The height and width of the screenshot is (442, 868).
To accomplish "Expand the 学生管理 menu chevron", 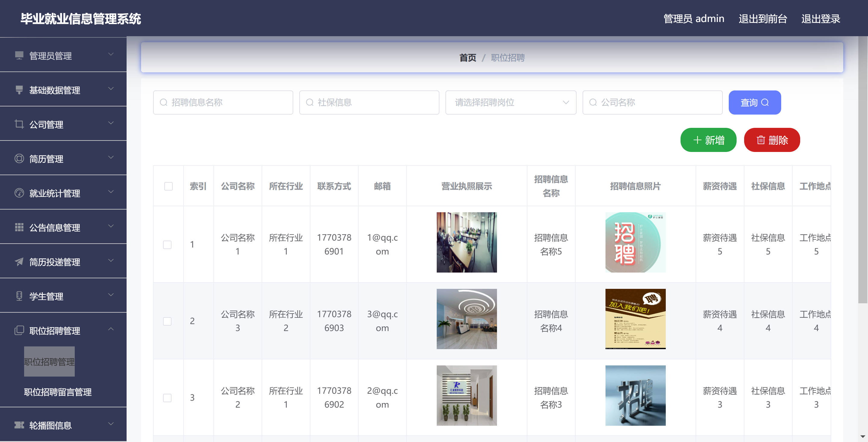I will (x=111, y=295).
